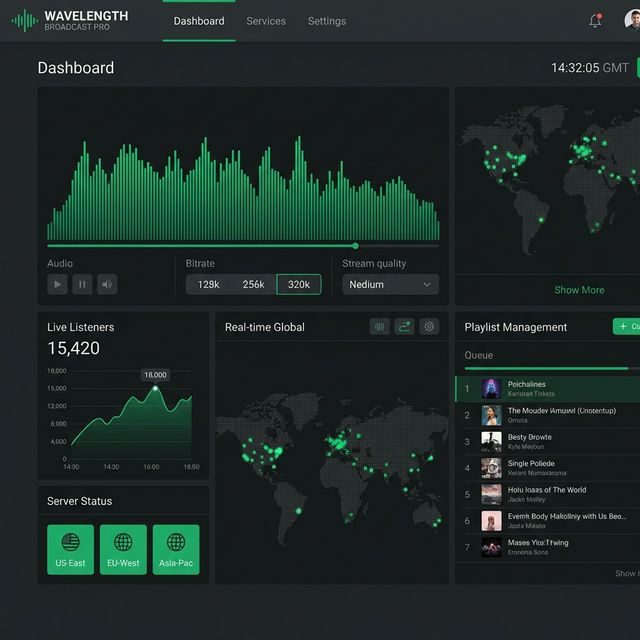Select the US-East server flag tile
The height and width of the screenshot is (640, 640).
tap(70, 549)
